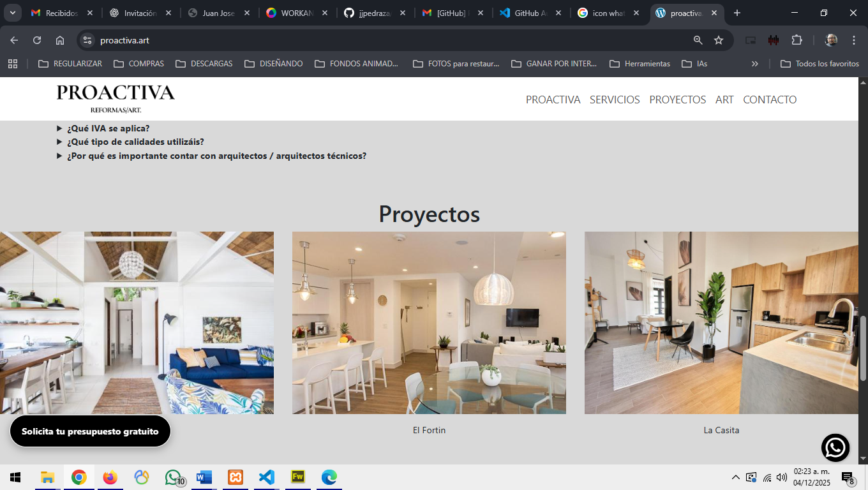This screenshot has height=490, width=868.
Task: Show the hidden bookmarks overflow chevron
Action: (x=755, y=64)
